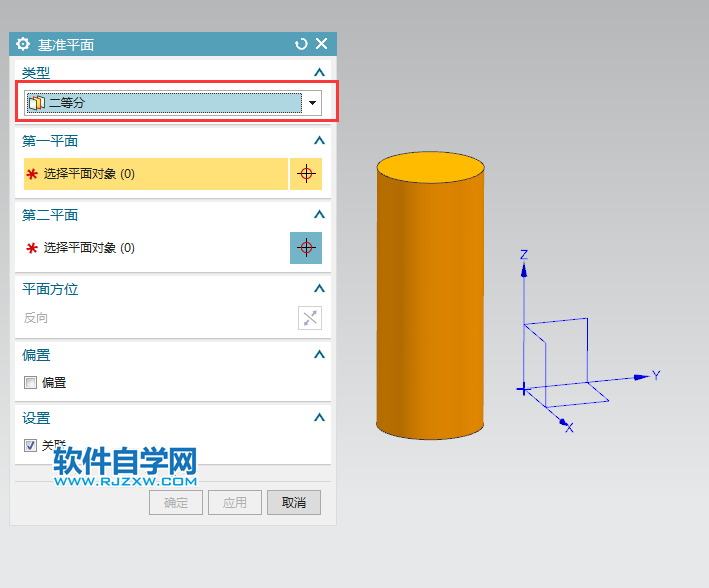Viewport: 709px width, 588px height.
Task: Click the Y axis arrow
Action: pos(641,377)
